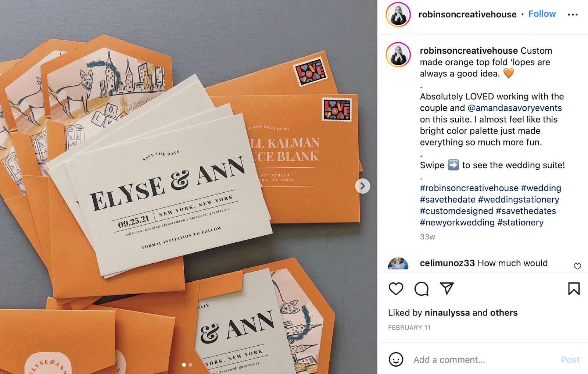Follow robinsoncreativehouse
588x374 pixels.
coord(542,14)
